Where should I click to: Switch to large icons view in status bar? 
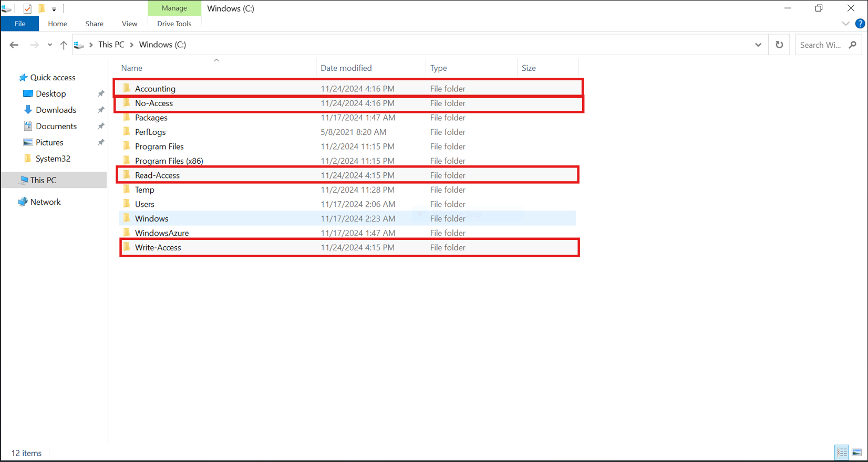(857, 452)
